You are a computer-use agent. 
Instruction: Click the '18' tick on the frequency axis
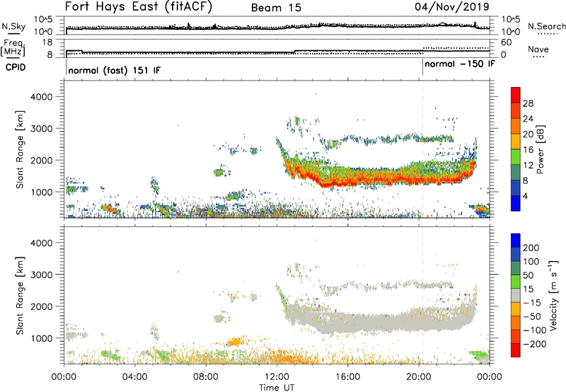click(x=47, y=42)
